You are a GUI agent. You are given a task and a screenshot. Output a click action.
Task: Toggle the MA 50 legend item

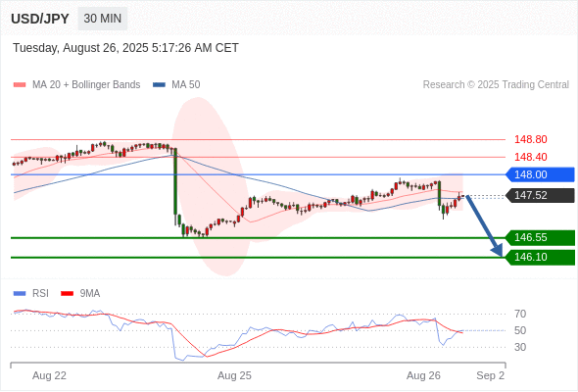[176, 85]
